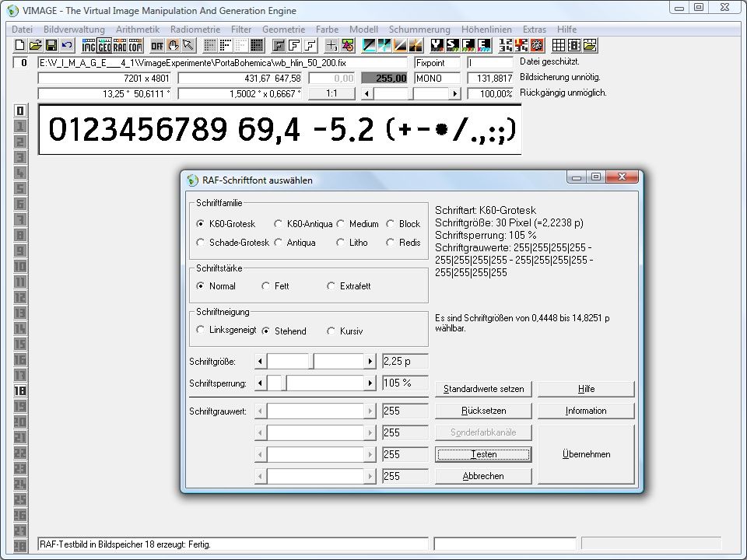Viewport: 747px width, 560px height.
Task: Open the Filter menu
Action: tap(240, 29)
